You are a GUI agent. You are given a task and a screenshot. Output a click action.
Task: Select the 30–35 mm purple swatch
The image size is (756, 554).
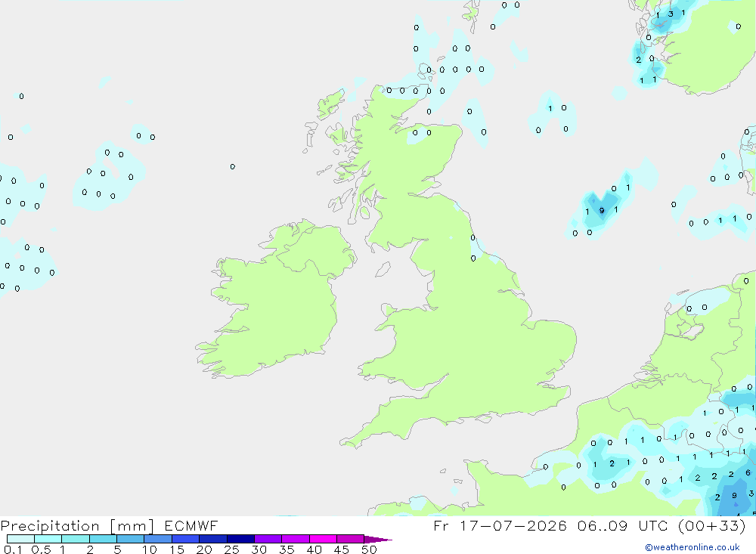268,539
